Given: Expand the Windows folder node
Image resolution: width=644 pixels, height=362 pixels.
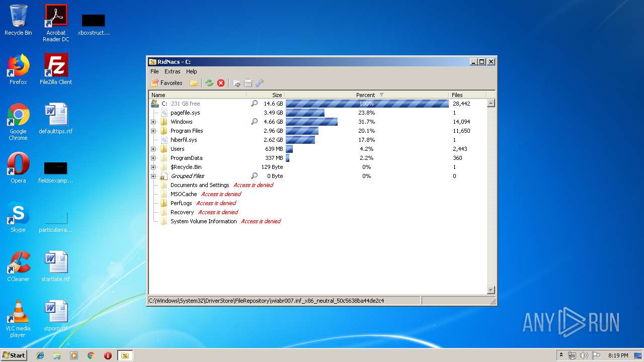Looking at the screenshot, I should [153, 122].
